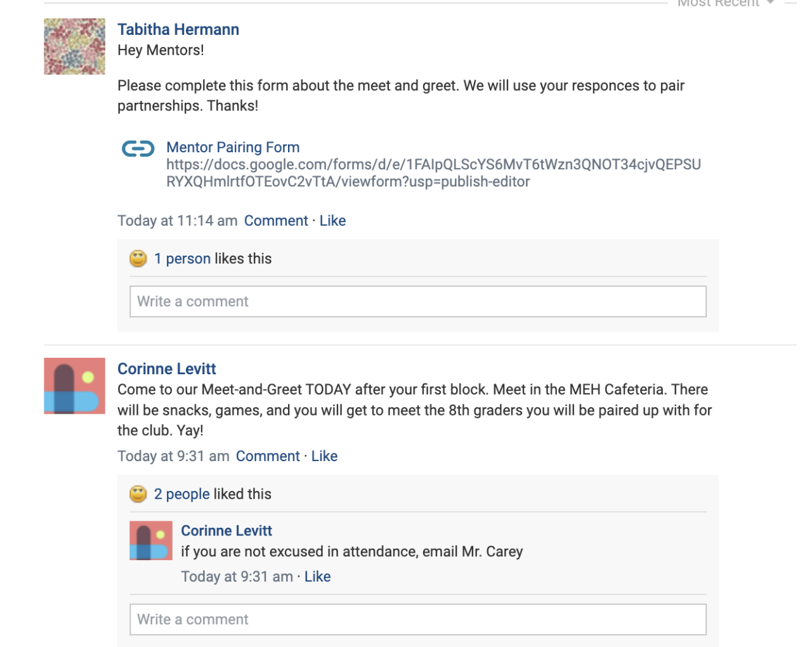Like Tabitha Hermann's Mentor Pairing post
The width and height of the screenshot is (812, 647).
[x=332, y=221]
